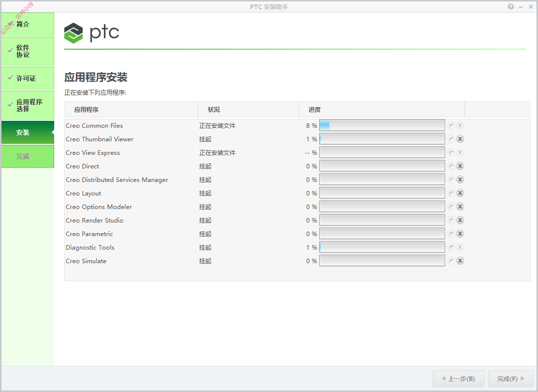Click retry icon for Creo Thumbnail Viewer
The width and height of the screenshot is (538, 392).
451,139
